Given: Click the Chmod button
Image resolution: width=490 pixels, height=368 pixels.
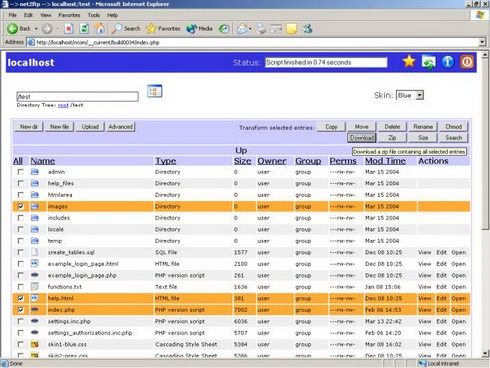Looking at the screenshot, I should [x=454, y=127].
